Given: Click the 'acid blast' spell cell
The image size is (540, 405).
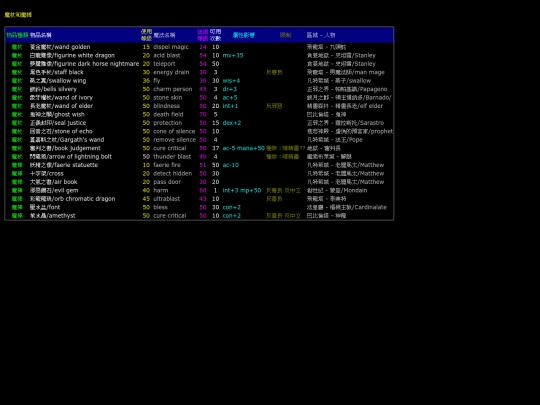Looking at the screenshot, I should point(167,55).
